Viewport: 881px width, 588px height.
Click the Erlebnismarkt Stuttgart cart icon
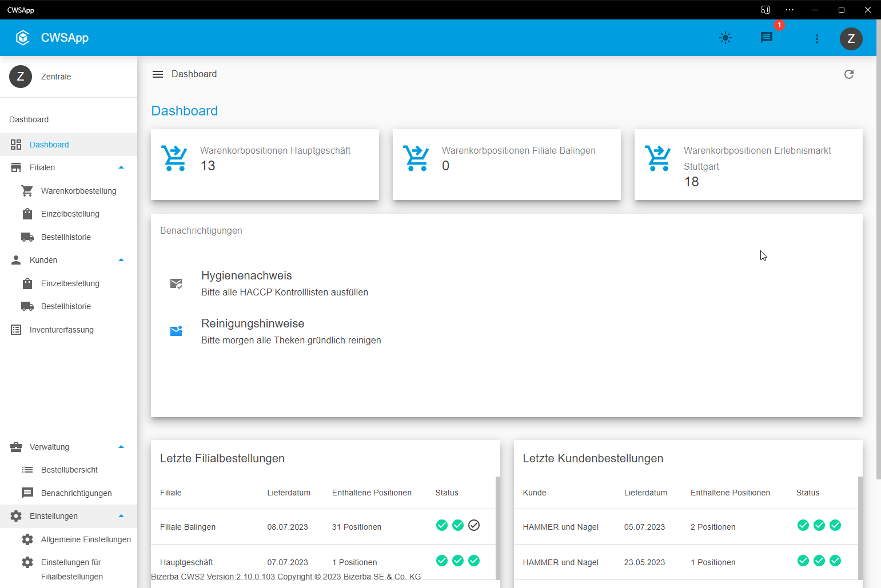point(658,158)
